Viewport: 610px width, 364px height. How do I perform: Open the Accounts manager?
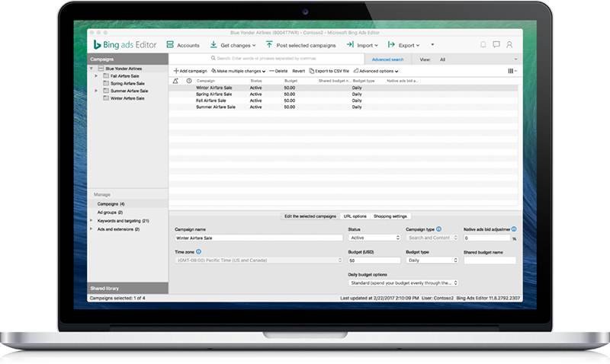point(183,45)
